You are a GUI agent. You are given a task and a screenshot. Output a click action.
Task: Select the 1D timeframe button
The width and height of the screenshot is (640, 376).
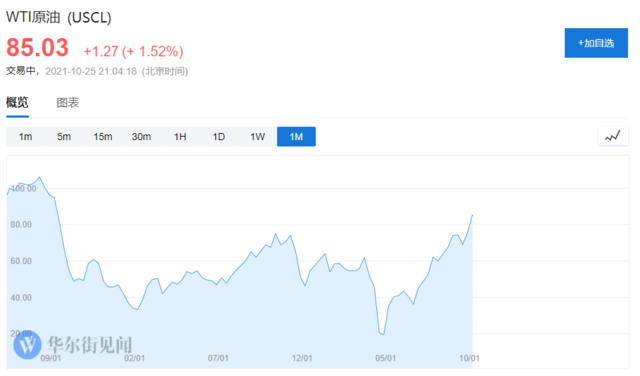(x=219, y=137)
